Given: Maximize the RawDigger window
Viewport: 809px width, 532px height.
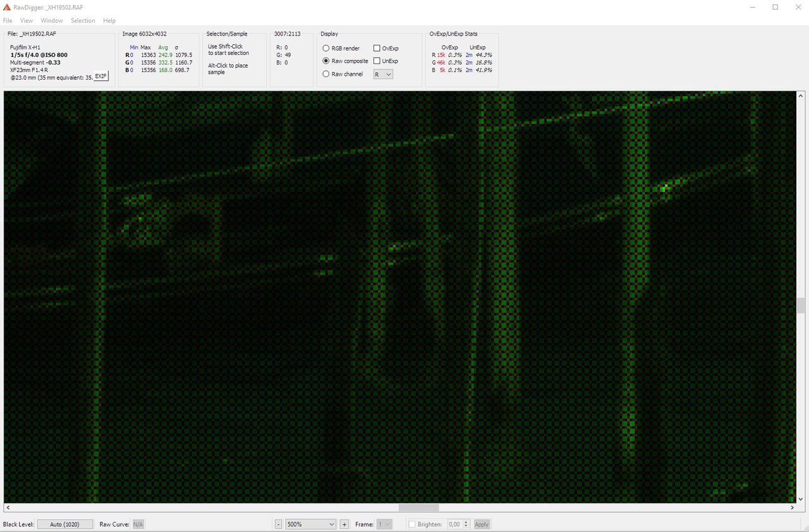Looking at the screenshot, I should (x=775, y=7).
